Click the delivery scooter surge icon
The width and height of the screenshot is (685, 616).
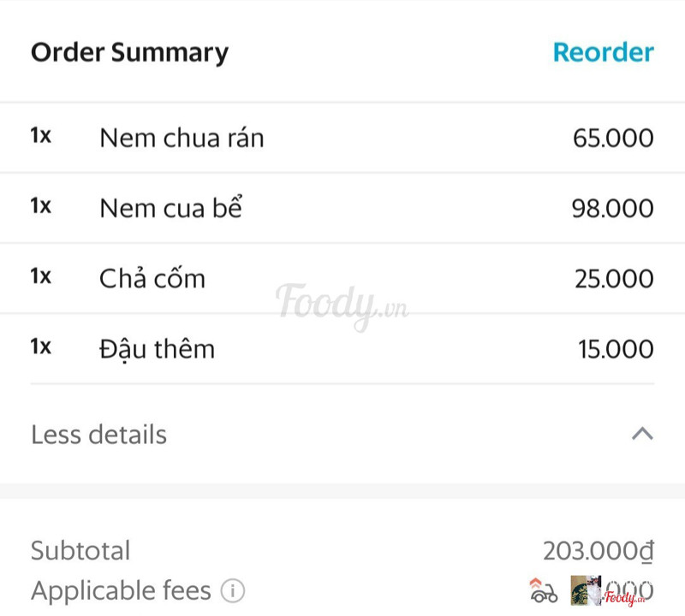point(543,590)
